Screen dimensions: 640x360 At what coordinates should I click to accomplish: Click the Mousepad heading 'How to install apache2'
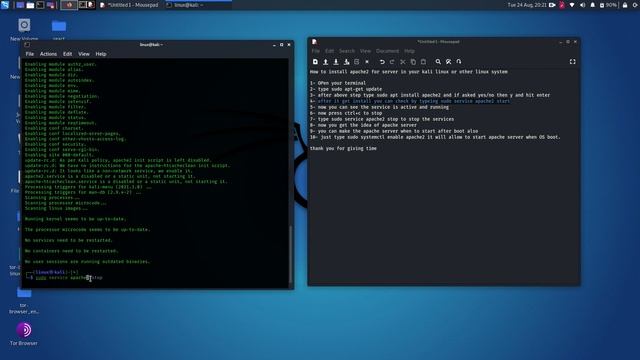click(409, 72)
